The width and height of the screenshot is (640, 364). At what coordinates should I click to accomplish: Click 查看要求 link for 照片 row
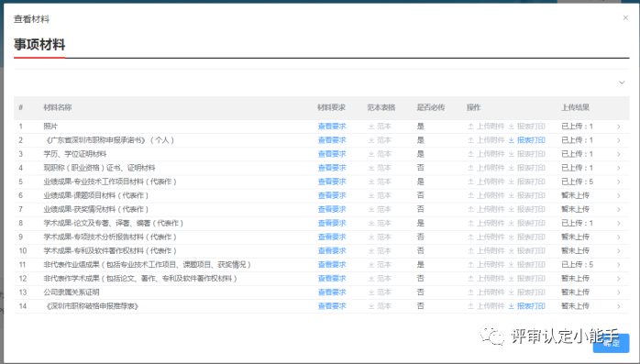pos(332,127)
